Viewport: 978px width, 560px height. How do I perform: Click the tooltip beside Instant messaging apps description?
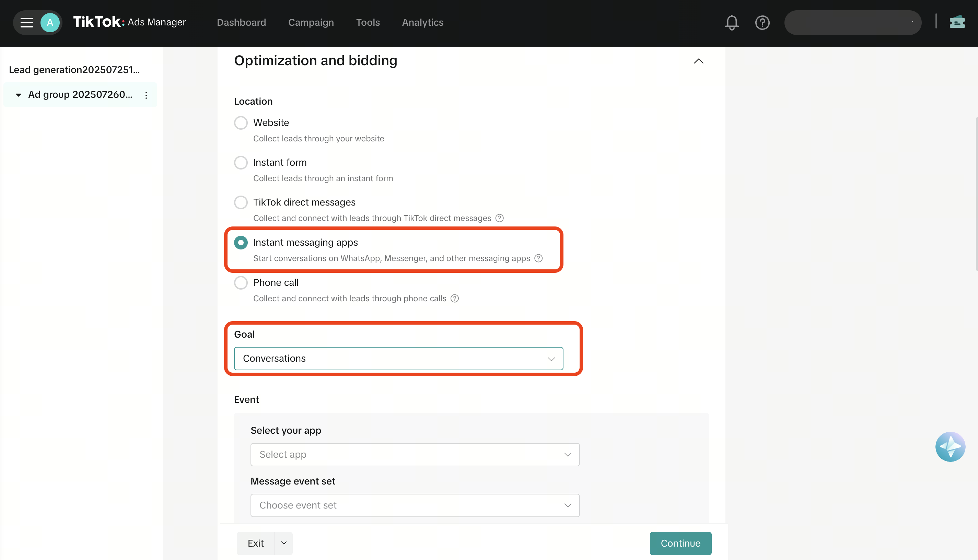[539, 258]
